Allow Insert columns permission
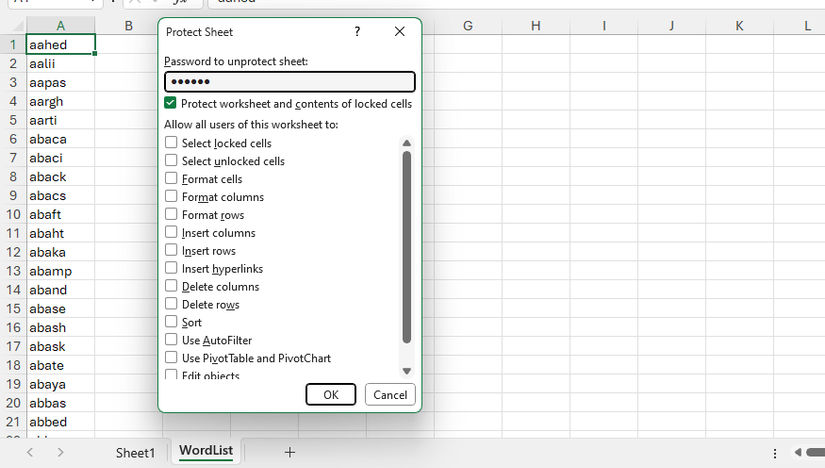 tap(171, 232)
